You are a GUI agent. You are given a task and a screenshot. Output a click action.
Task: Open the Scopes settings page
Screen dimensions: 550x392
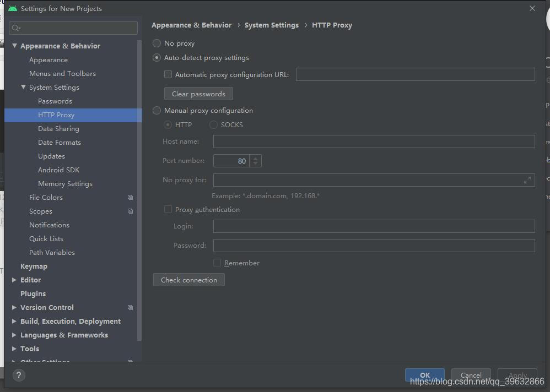[41, 211]
